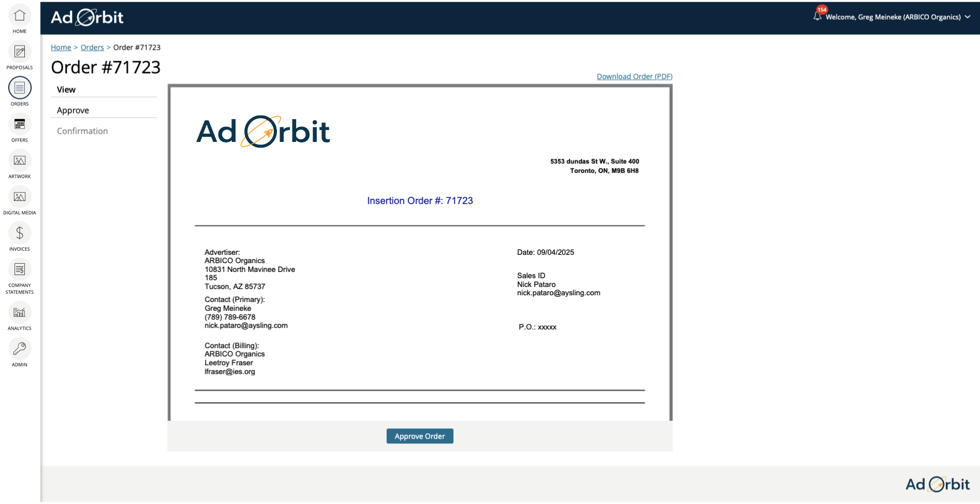Click phone number (789) 789-6678
Screen dimensions: 980x504
(x=230, y=317)
